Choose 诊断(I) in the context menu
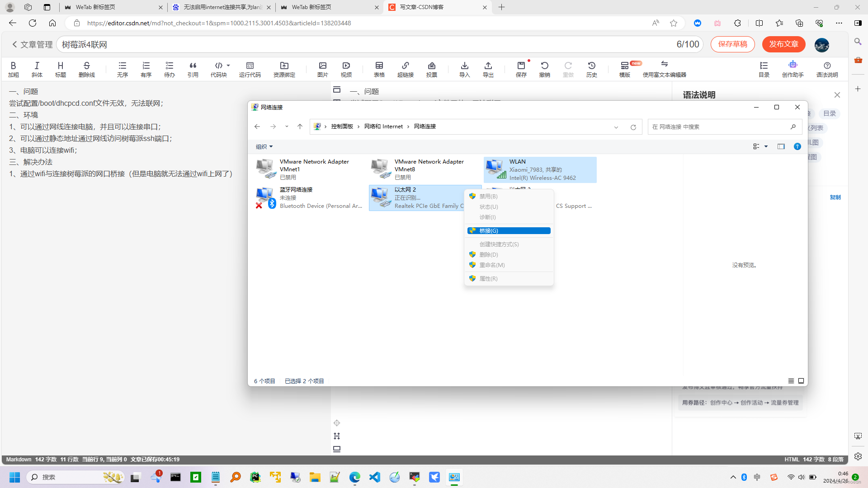 point(509,217)
